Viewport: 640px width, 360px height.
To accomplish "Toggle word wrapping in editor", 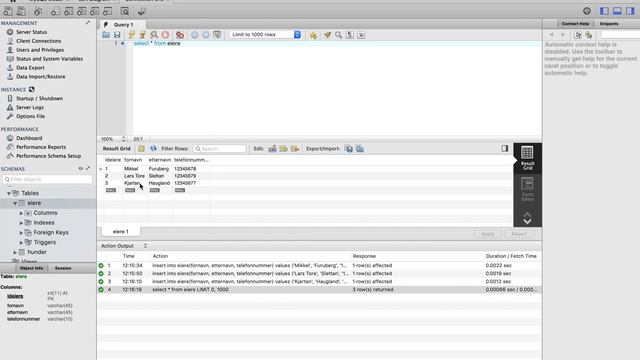I will pyautogui.click(x=361, y=35).
